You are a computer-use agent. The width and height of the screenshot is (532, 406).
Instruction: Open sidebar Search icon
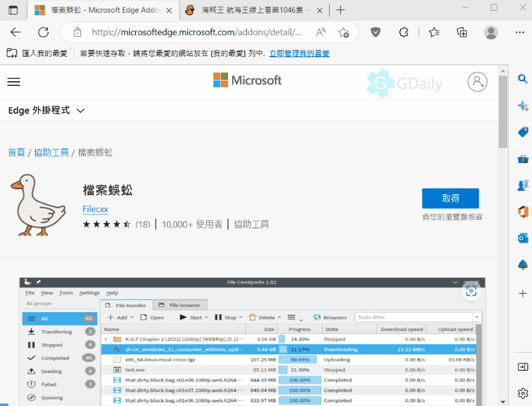pyautogui.click(x=523, y=79)
